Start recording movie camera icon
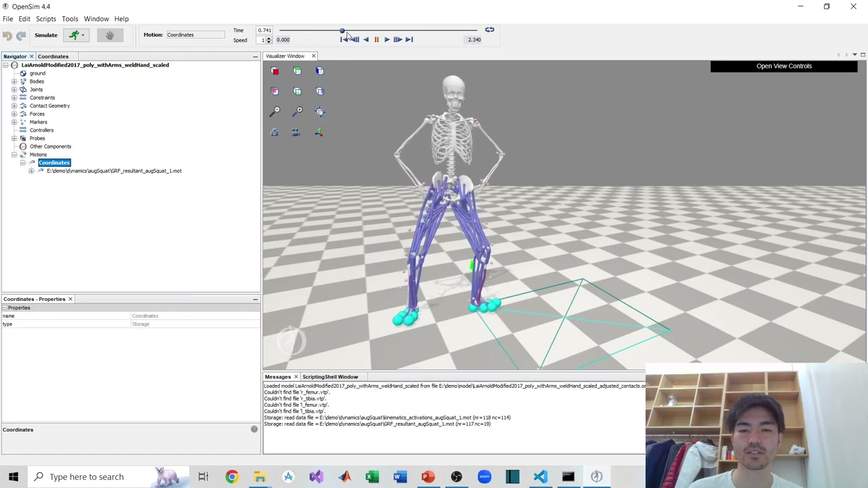 296,132
